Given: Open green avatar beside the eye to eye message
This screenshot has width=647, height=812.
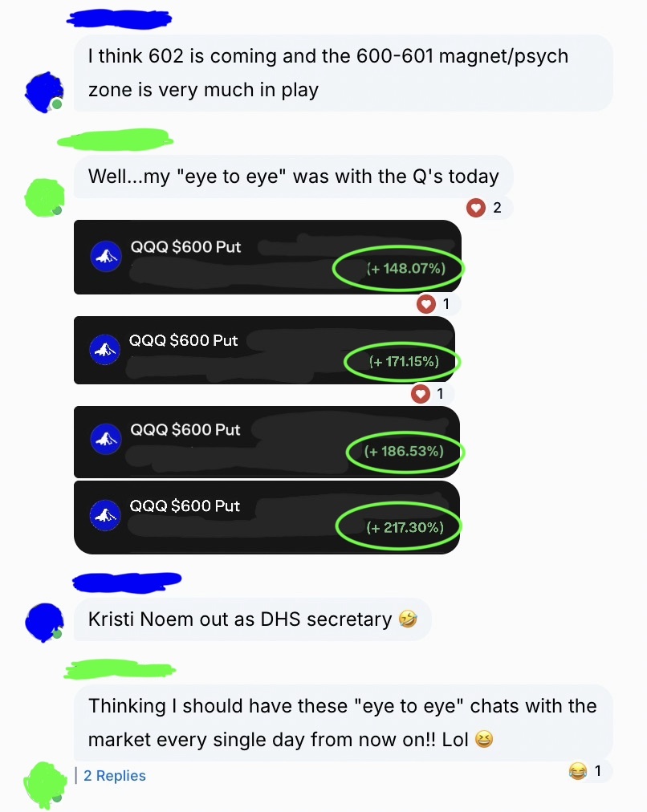Looking at the screenshot, I should click(44, 198).
